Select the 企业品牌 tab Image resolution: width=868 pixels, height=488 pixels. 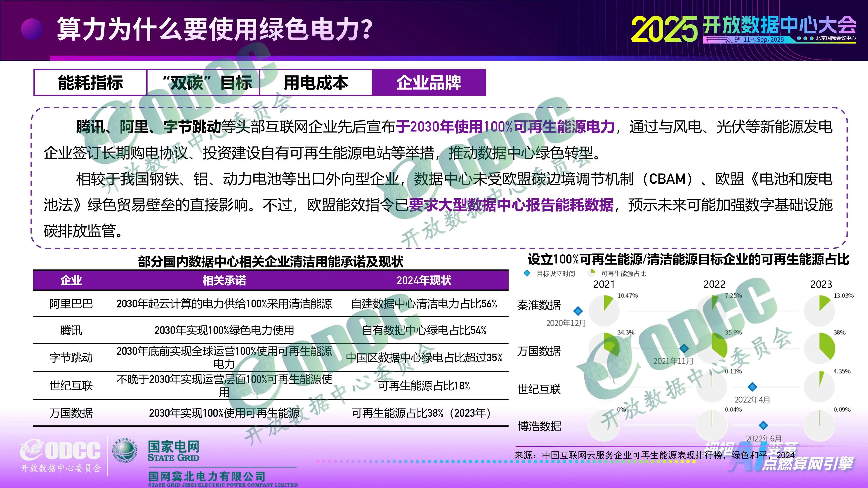click(429, 82)
